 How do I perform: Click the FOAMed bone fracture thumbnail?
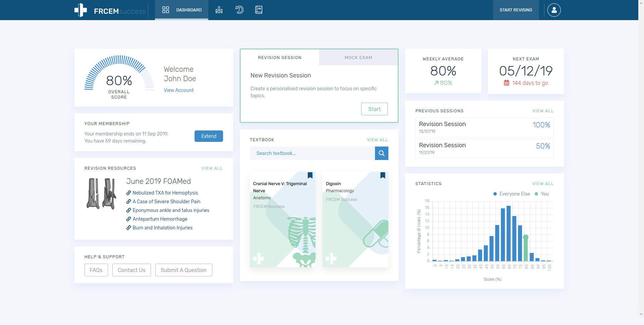[101, 194]
